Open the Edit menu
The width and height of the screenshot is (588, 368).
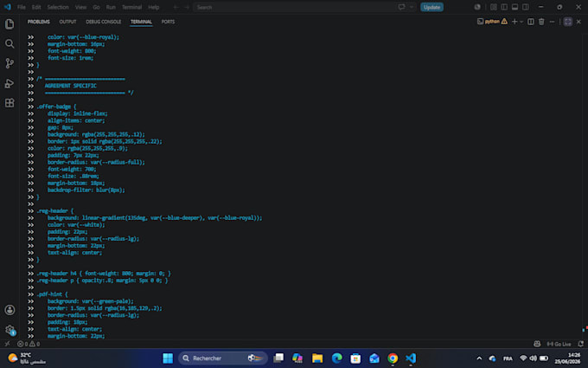click(x=36, y=7)
